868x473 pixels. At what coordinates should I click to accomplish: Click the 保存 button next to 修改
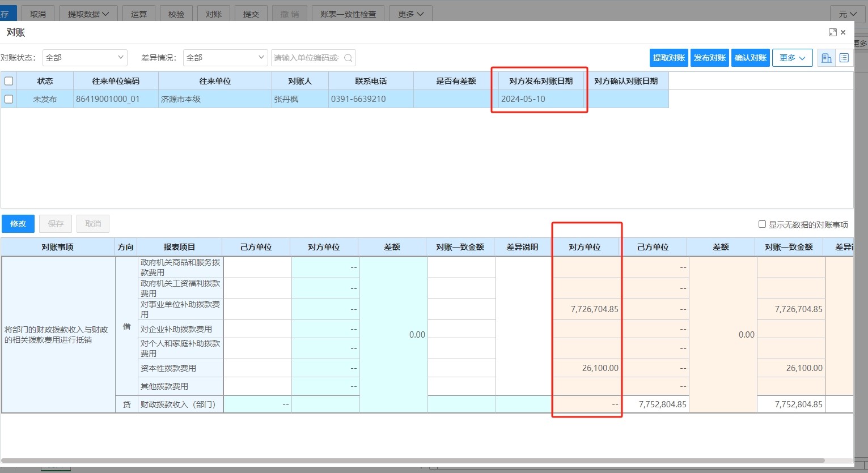[x=56, y=224]
